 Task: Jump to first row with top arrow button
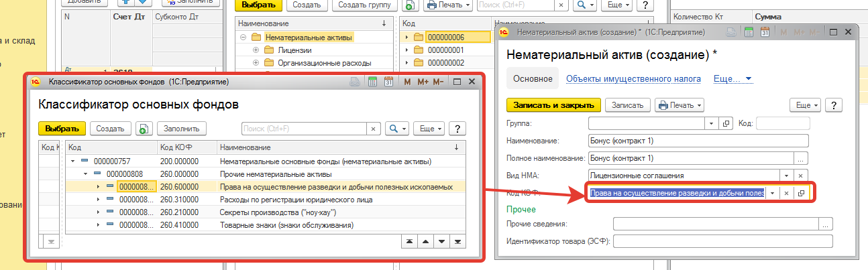click(x=409, y=241)
